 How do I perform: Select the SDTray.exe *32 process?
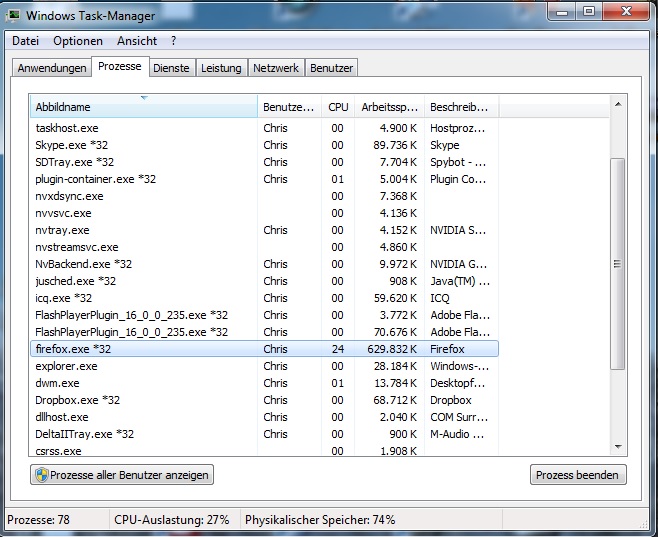tap(264, 162)
